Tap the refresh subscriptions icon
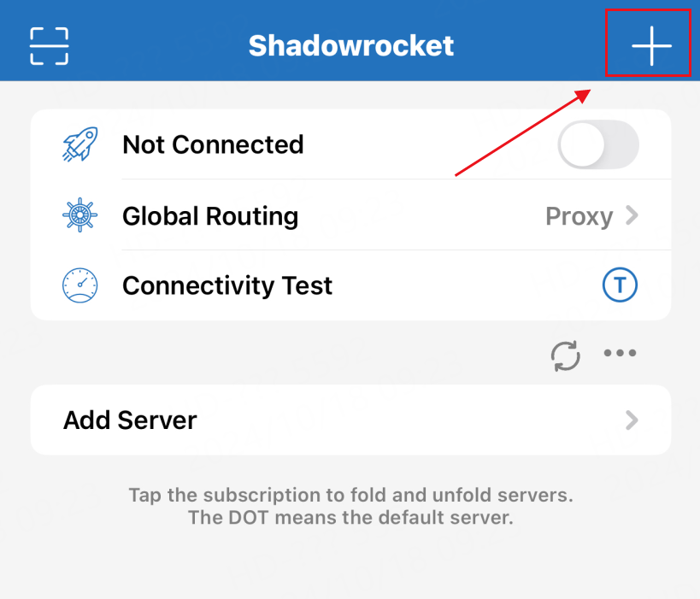The width and height of the screenshot is (700, 599). [566, 355]
